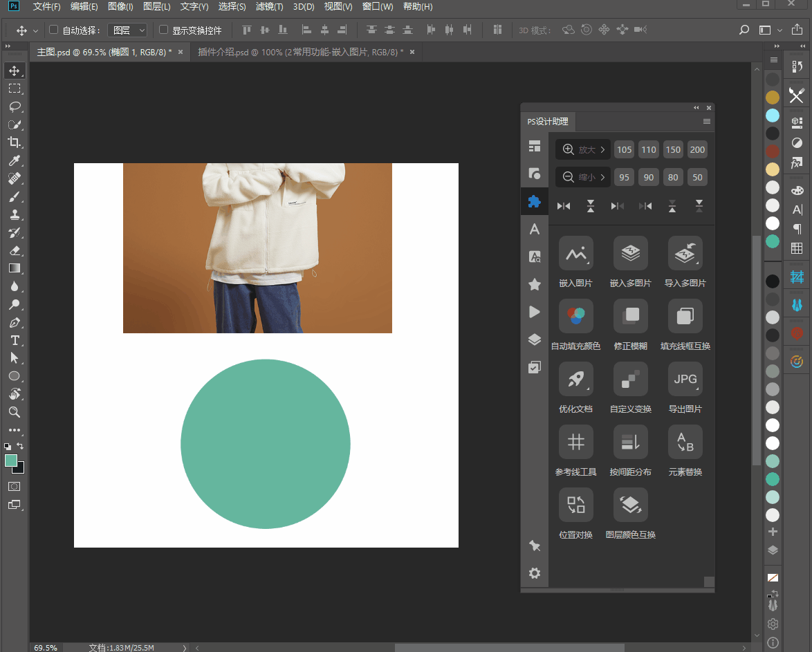Click 导出图片 JPG icon
812x652 pixels.
pyautogui.click(x=685, y=379)
